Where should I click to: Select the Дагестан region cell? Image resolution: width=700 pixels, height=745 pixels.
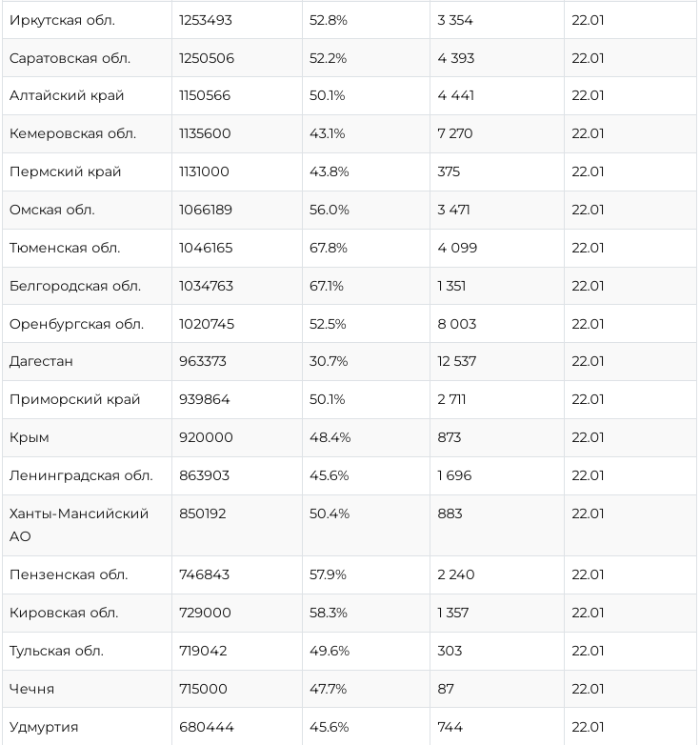pyautogui.click(x=41, y=361)
